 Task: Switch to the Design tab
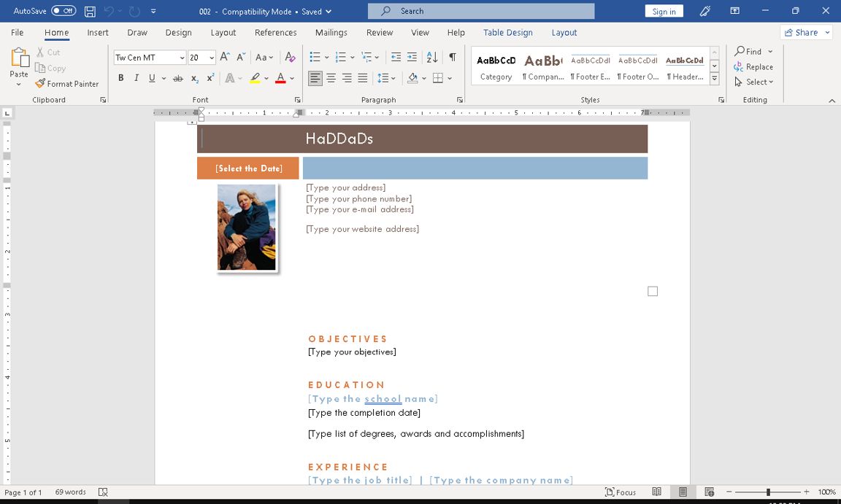(x=179, y=33)
